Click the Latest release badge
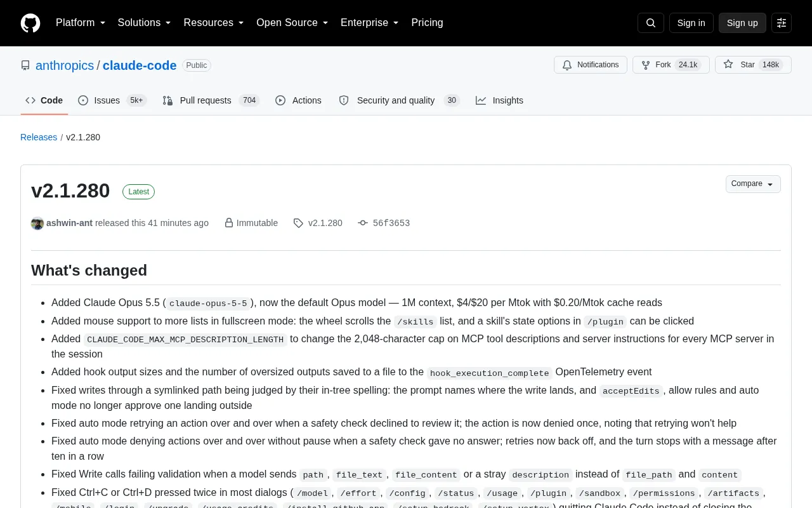The width and height of the screenshot is (812, 508). pos(138,192)
